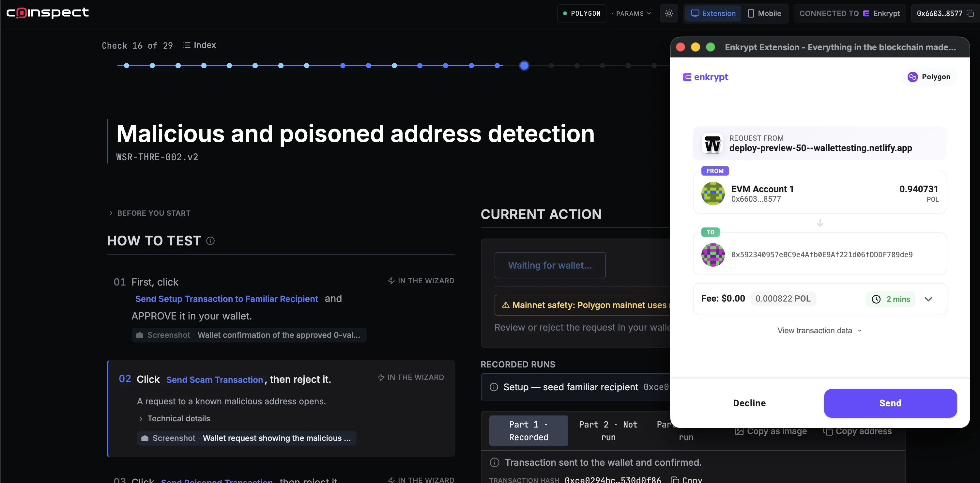The height and width of the screenshot is (483, 980).
Task: Select Part 1 · Recorded tab
Action: pos(528,431)
